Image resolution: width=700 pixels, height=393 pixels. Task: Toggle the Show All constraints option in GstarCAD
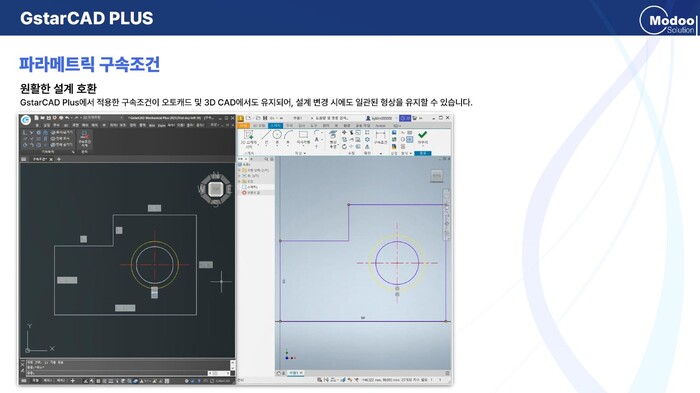61,138
